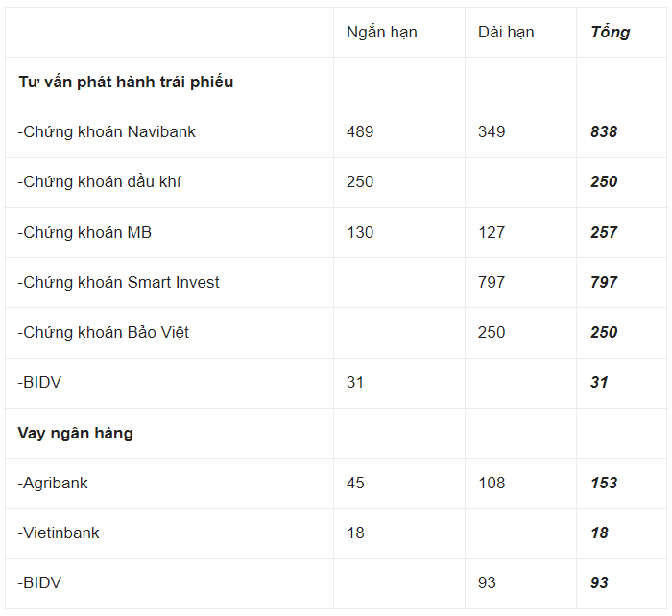Select the "Chứng khoán MB" row label
This screenshot has height=616, width=672.
(x=84, y=232)
